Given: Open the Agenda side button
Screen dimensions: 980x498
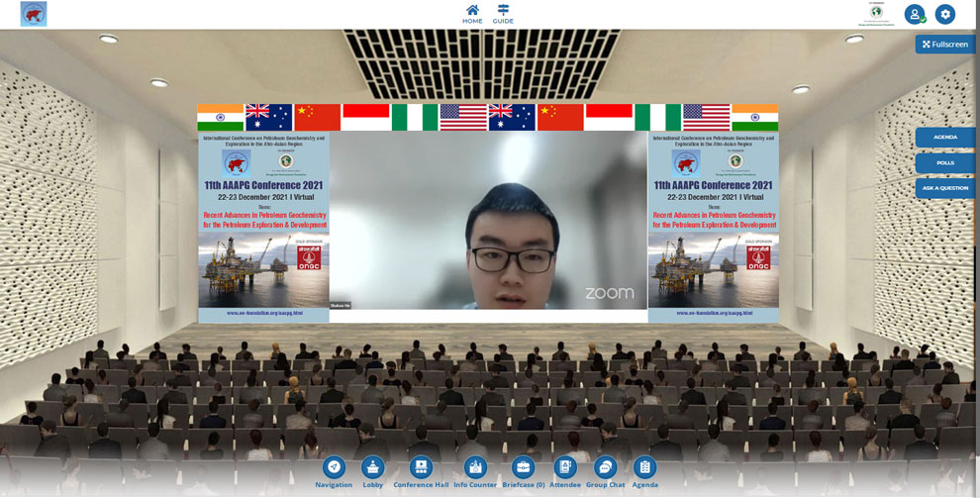Looking at the screenshot, I should click(945, 138).
